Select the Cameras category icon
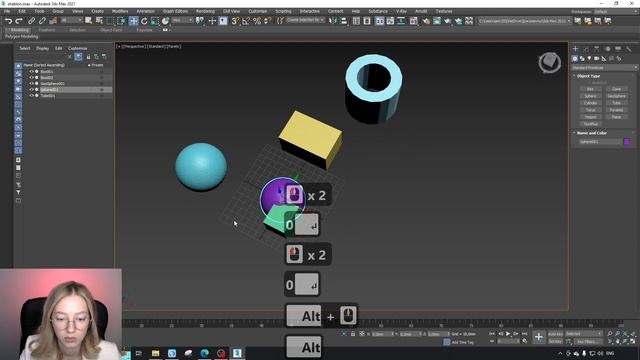Viewport: 640px width, 360px height. pos(597,59)
